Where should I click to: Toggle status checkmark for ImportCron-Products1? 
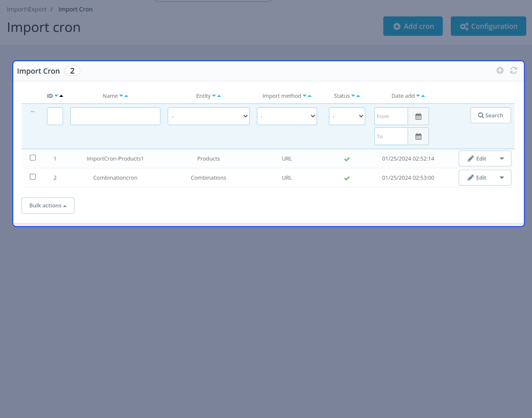[x=347, y=159]
